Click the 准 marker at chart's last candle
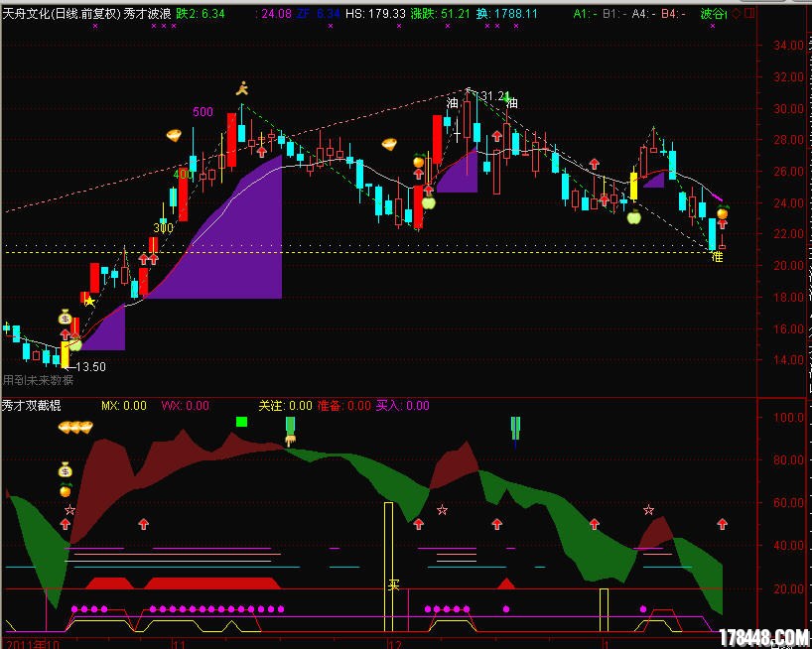 click(x=717, y=257)
